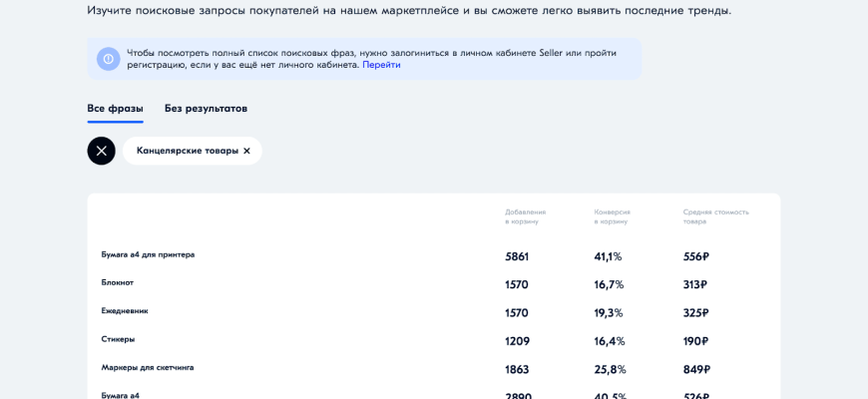Click the Средняя стоимость товара column header
868x399 pixels.
(715, 216)
